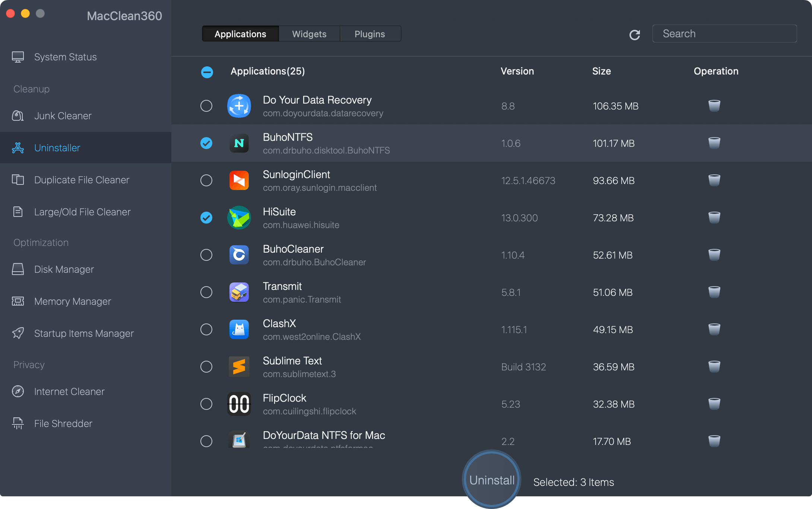Uninstall Transmit using its trash icon
Screen dimensions: 812x509
pos(714,292)
